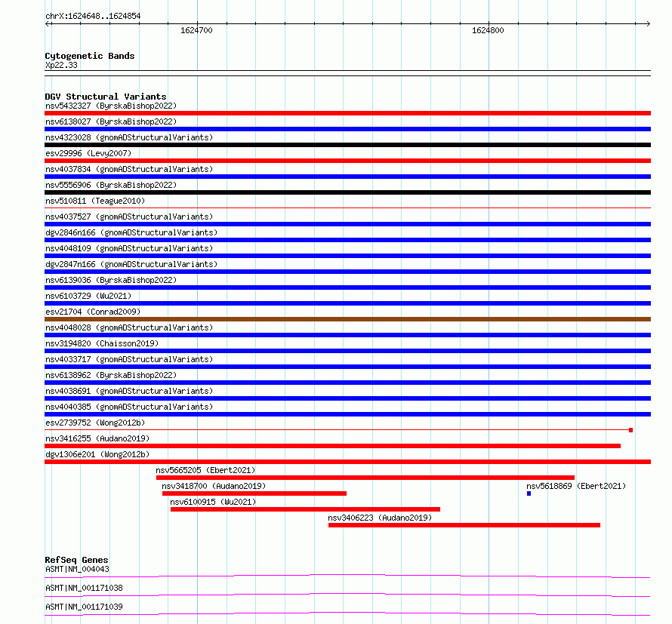Click the nsv3406223 (Audano2019) label
This screenshot has height=624, width=672.
pyautogui.click(x=380, y=518)
